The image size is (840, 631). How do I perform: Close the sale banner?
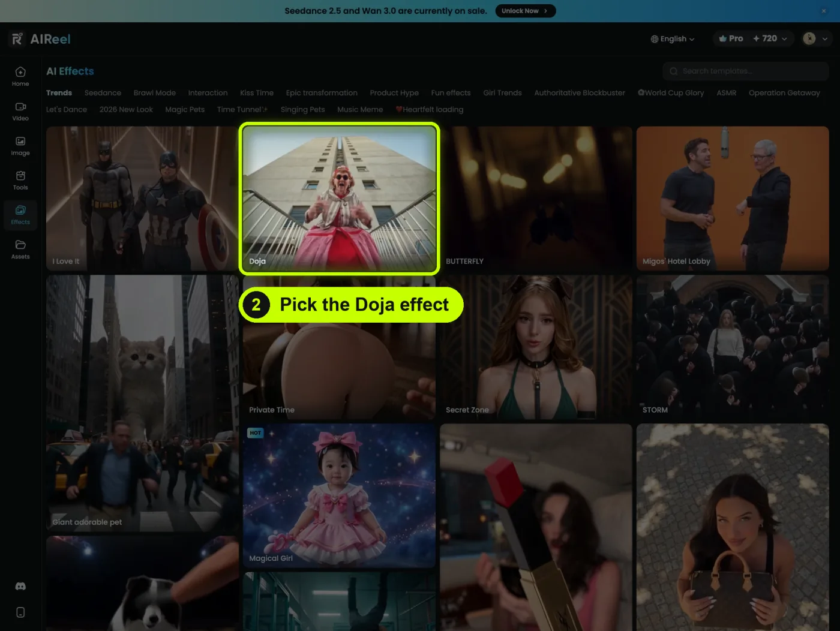pyautogui.click(x=824, y=11)
